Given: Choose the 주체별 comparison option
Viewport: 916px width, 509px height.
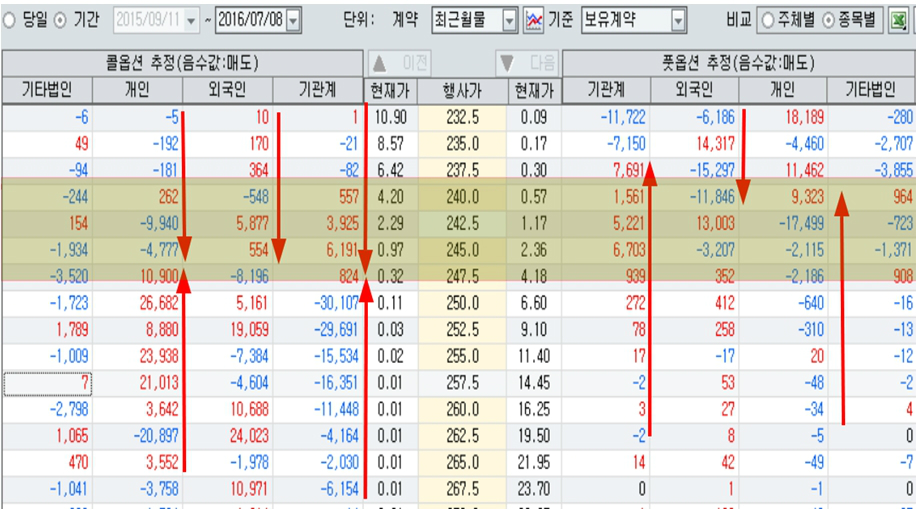Looking at the screenshot, I should 768,19.
